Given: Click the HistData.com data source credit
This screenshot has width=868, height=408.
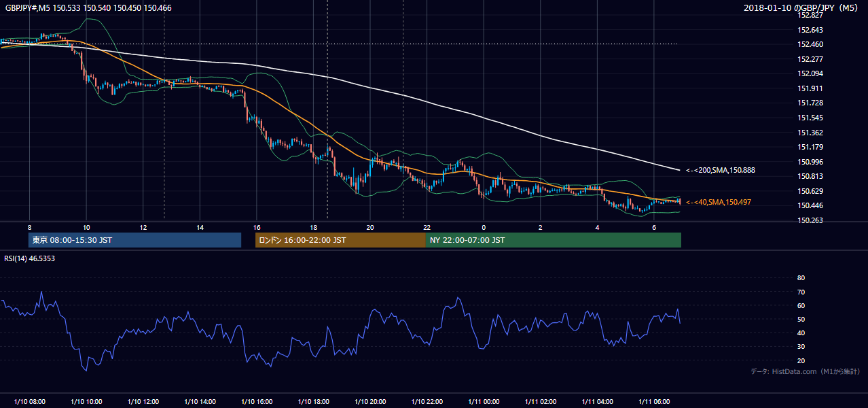Looking at the screenshot, I should click(x=806, y=371).
